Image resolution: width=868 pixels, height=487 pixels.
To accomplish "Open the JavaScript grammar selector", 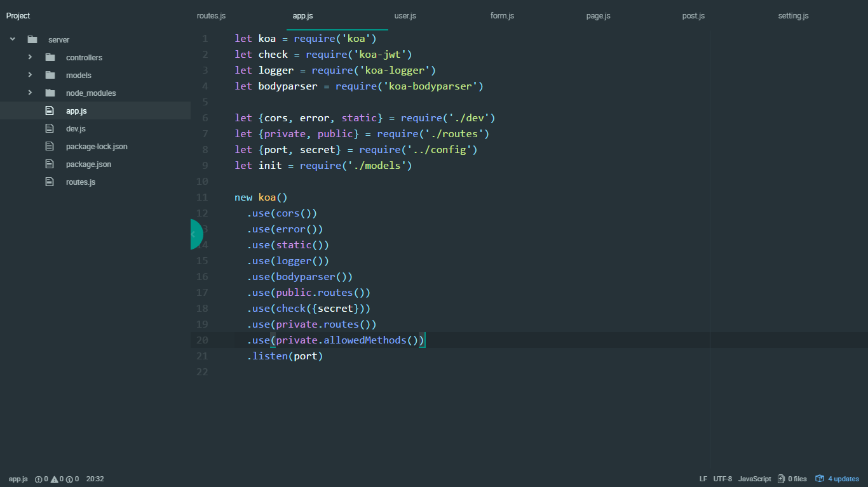I will coord(755,479).
